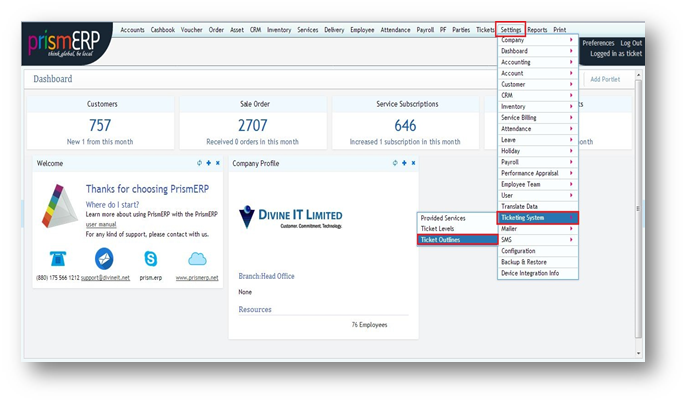Click plus icon on Company Profile portlet
Screen dimensions: 687x404
403,163
